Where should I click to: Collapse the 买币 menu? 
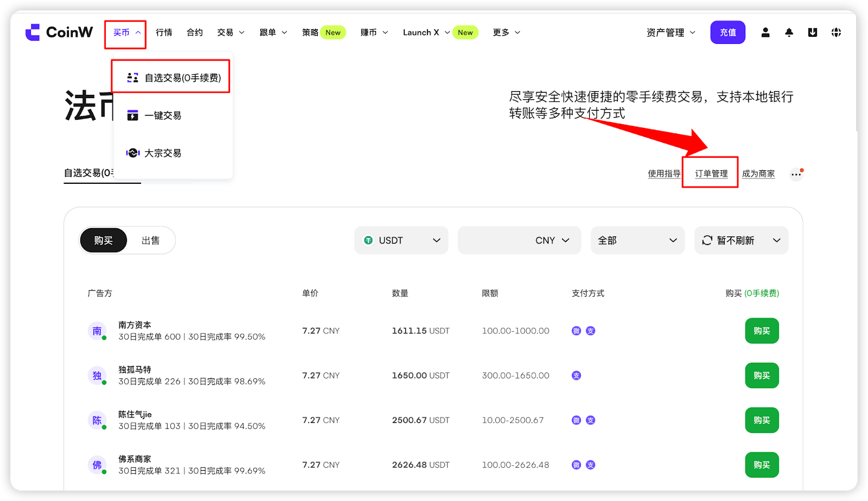[126, 33]
